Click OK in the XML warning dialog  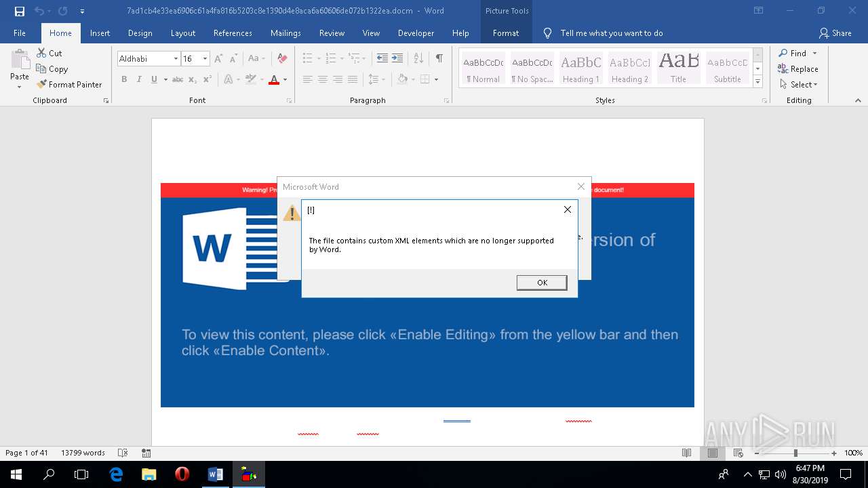click(542, 283)
